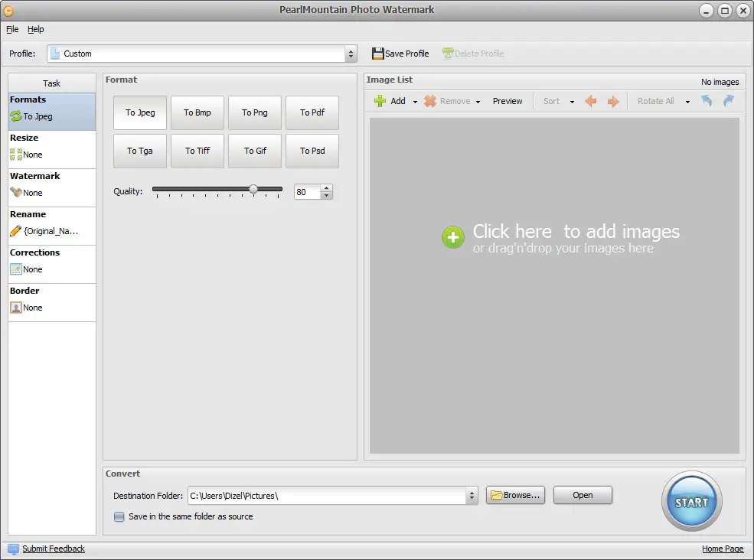
Task: Choose the To Tga format button
Action: click(x=140, y=151)
